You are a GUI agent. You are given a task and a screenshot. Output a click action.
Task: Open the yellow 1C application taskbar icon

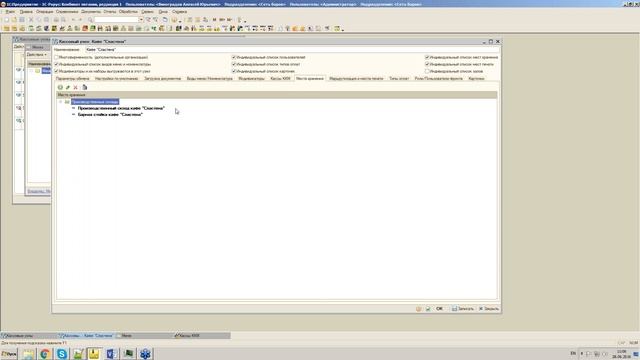(94, 353)
